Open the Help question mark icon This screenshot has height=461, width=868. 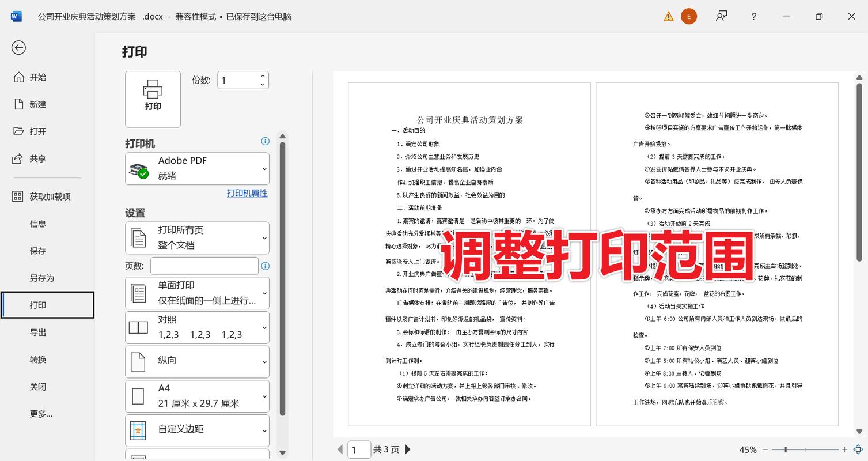[753, 16]
